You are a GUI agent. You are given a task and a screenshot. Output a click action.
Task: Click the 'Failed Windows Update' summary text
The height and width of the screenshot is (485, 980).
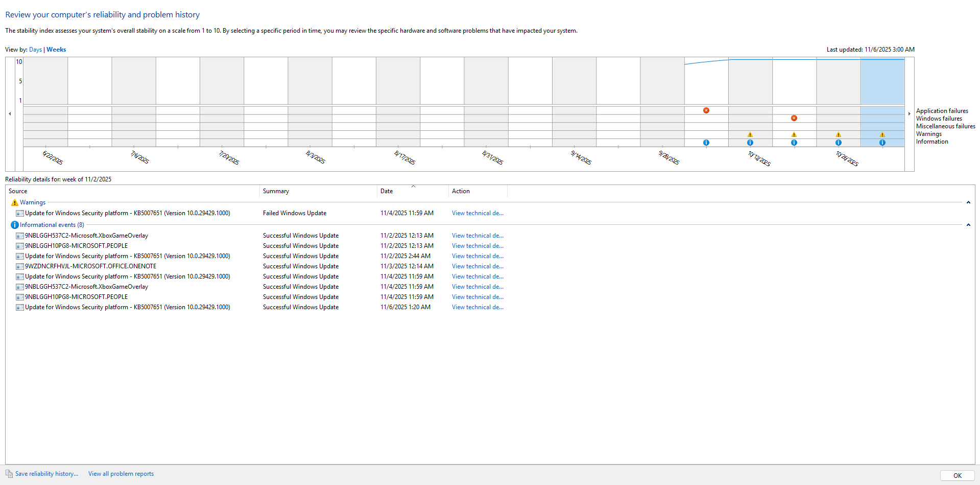pos(295,213)
